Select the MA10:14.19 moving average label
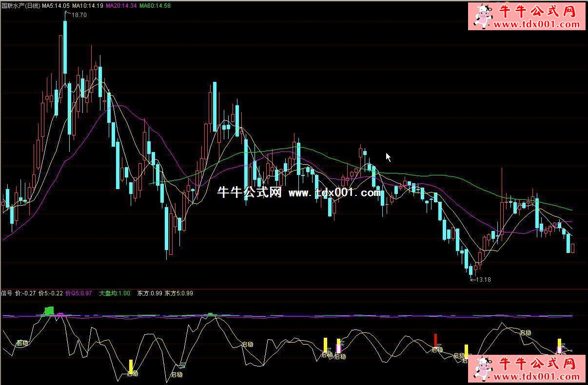This screenshot has width=588, height=385. tap(87, 6)
